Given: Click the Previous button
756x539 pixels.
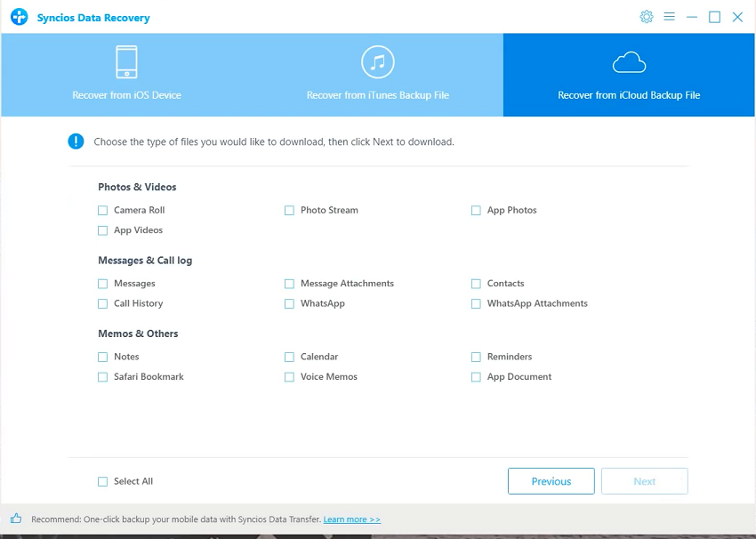Looking at the screenshot, I should coord(551,481).
